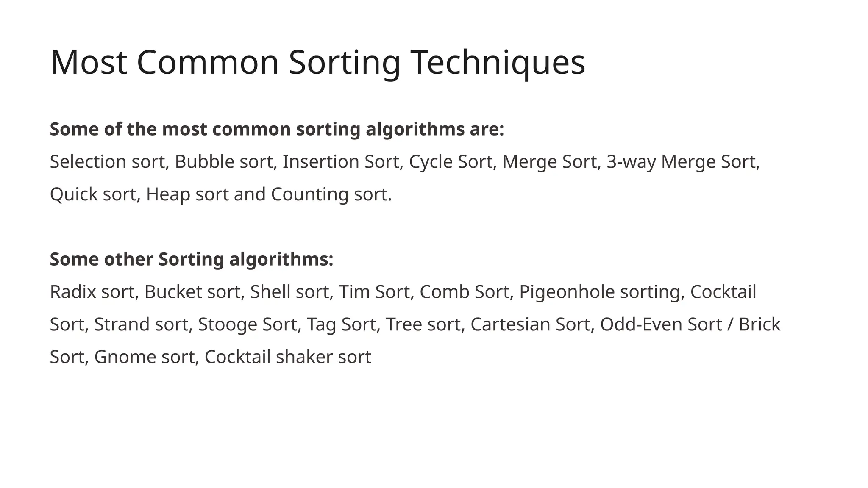Image resolution: width=868 pixels, height=488 pixels.
Task: Click the "Most Common Sorting Techniques" title
Action: tap(317, 63)
